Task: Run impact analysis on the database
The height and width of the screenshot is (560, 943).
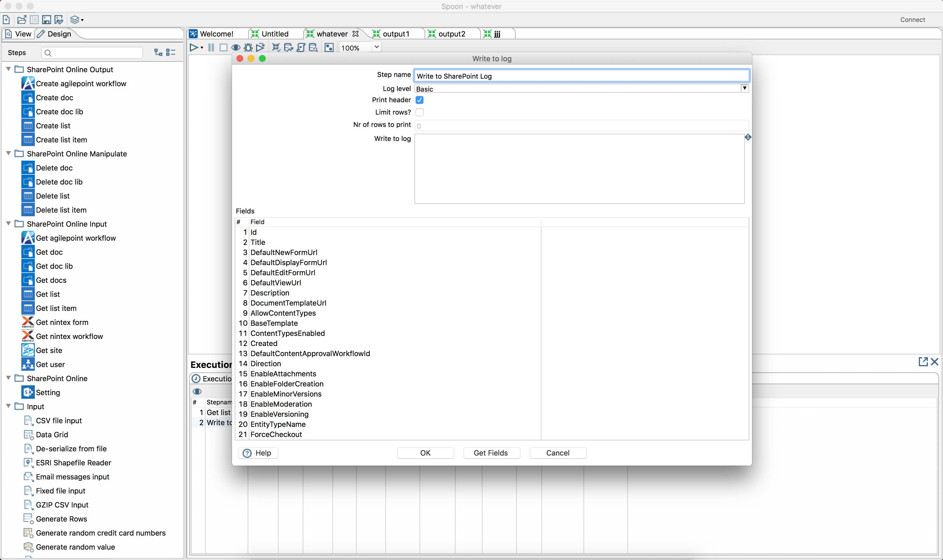Action: pos(289,47)
